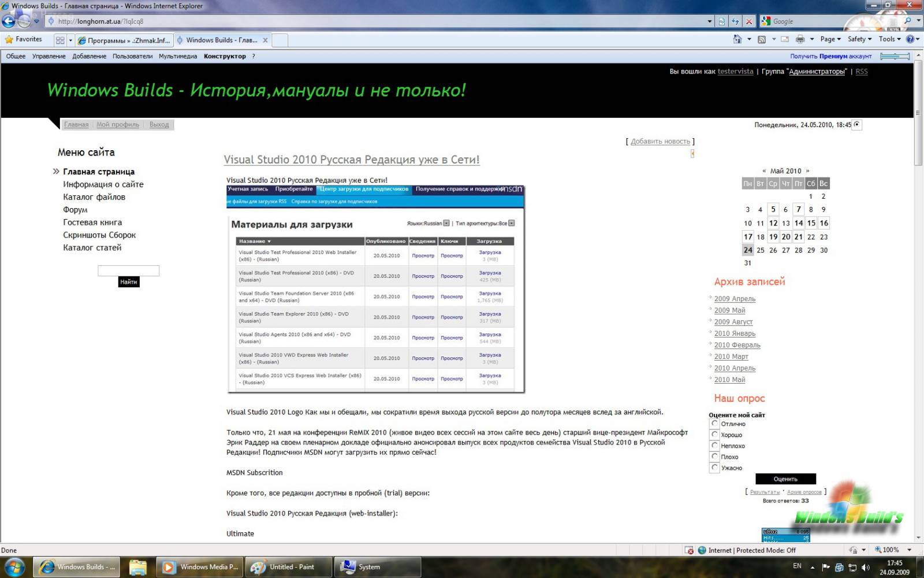The height and width of the screenshot is (578, 924).
Task: Open the Safety menu dropdown
Action: tap(859, 39)
